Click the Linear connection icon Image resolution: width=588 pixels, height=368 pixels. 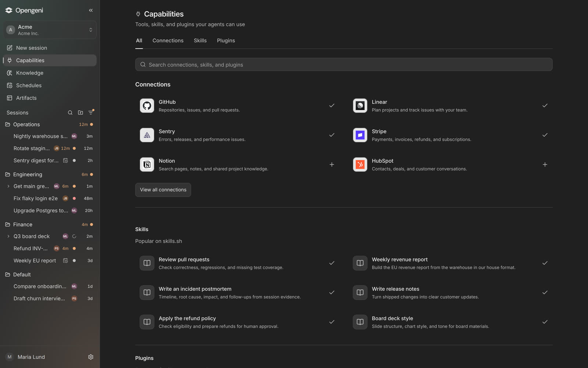(x=360, y=106)
